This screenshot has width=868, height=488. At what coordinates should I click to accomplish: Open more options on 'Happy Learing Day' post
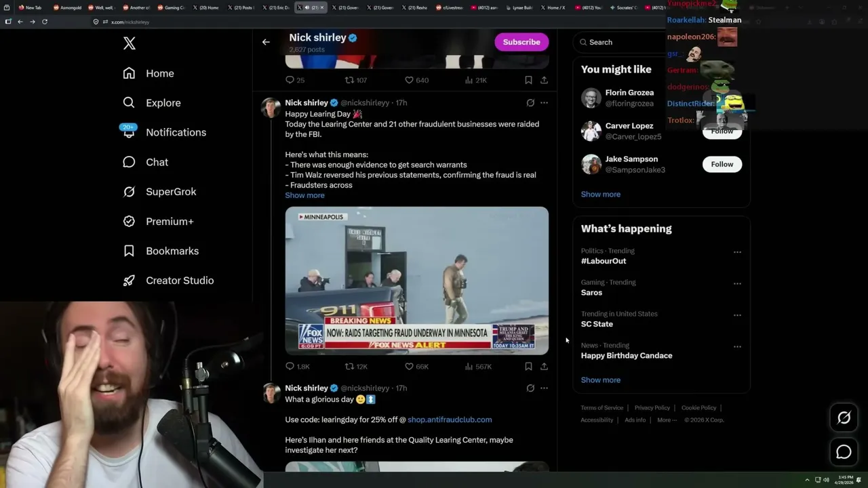[544, 103]
